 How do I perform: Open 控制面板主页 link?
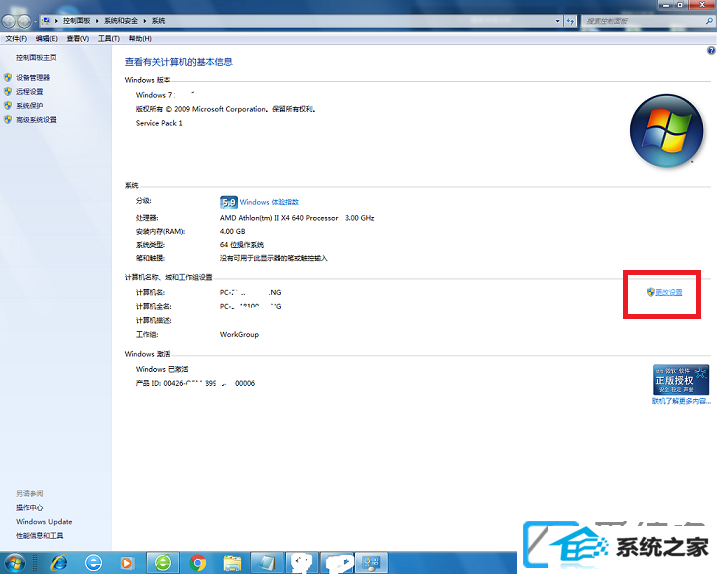tap(36, 58)
